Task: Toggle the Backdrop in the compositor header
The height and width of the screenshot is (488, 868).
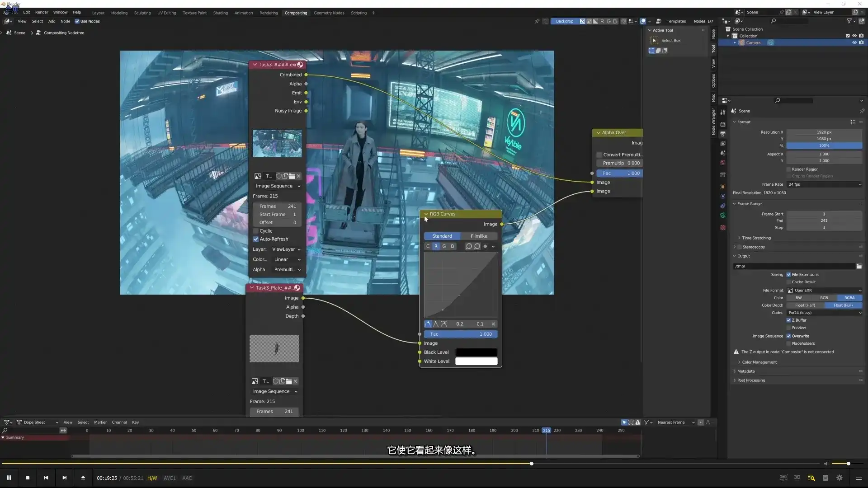Action: click(565, 21)
